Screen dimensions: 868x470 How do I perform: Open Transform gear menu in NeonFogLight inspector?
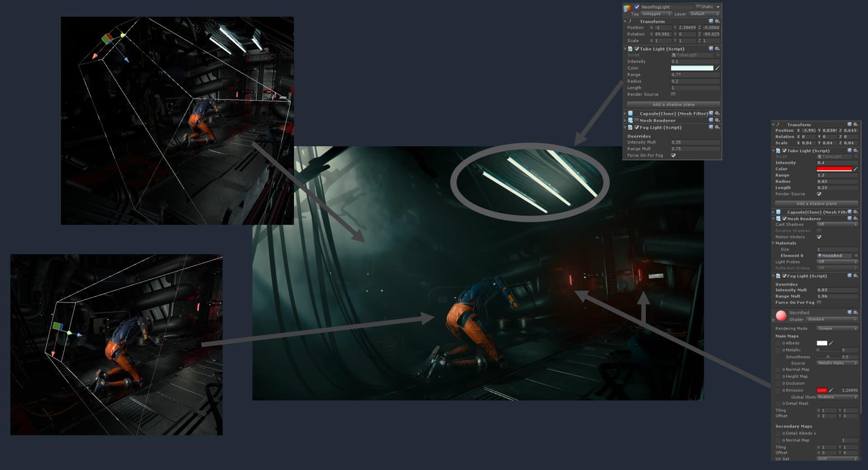pos(717,21)
